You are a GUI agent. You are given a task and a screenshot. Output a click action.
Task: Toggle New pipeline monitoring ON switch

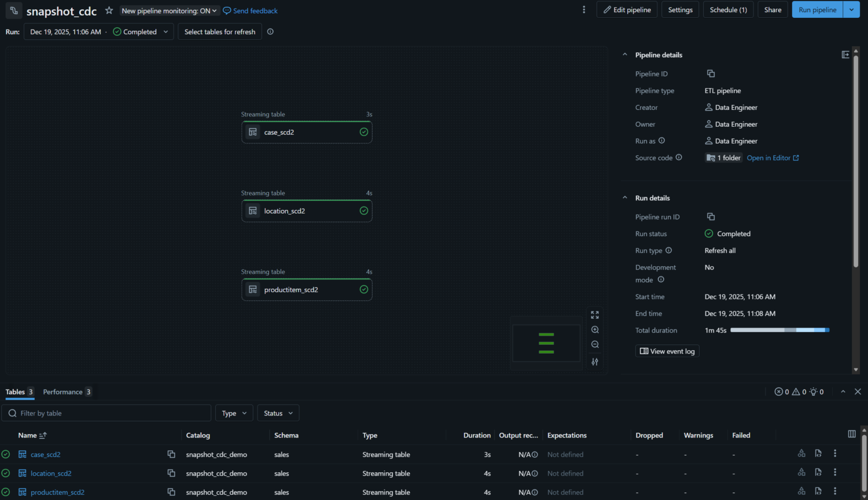[169, 11]
